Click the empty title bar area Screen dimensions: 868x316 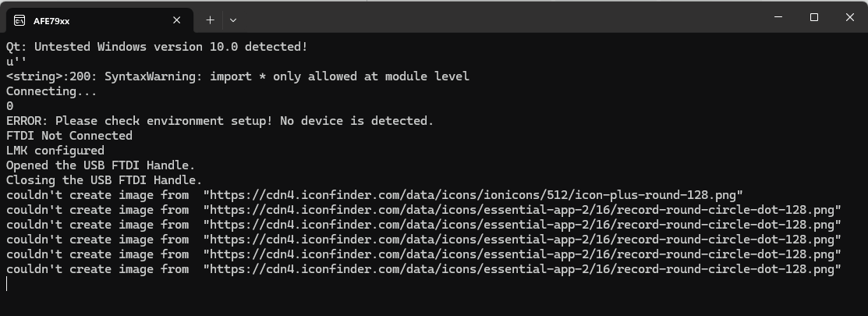click(498, 17)
